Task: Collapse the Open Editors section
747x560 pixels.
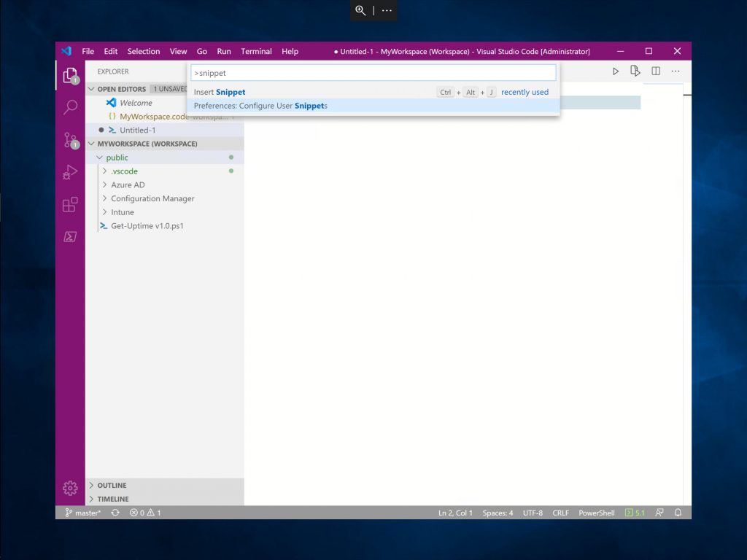Action: pos(91,89)
